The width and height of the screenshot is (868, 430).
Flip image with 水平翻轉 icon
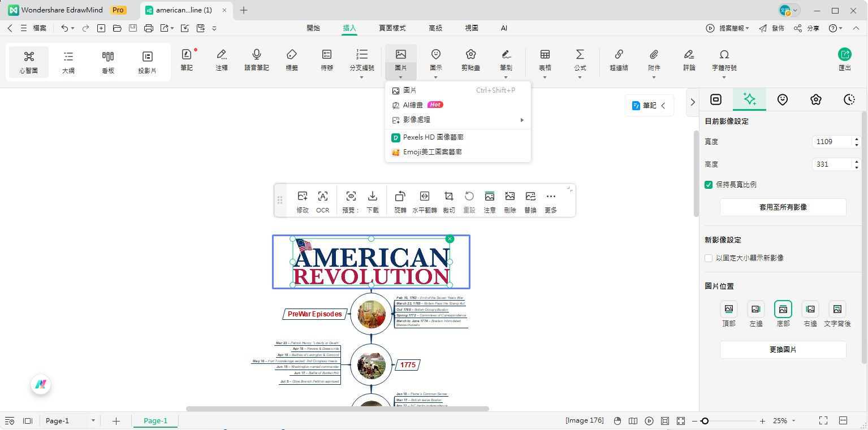click(424, 201)
